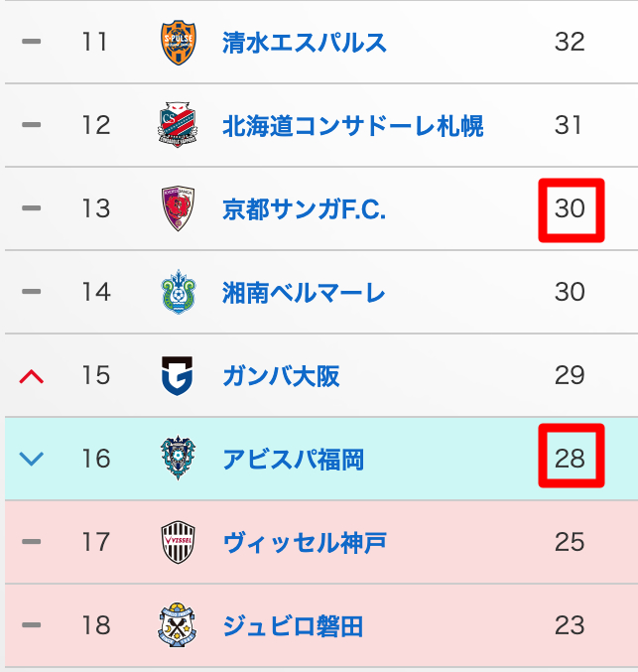Viewport: 638px width, 672px height.
Task: Click the Shonan Bellmare team crest
Action: coord(179,293)
